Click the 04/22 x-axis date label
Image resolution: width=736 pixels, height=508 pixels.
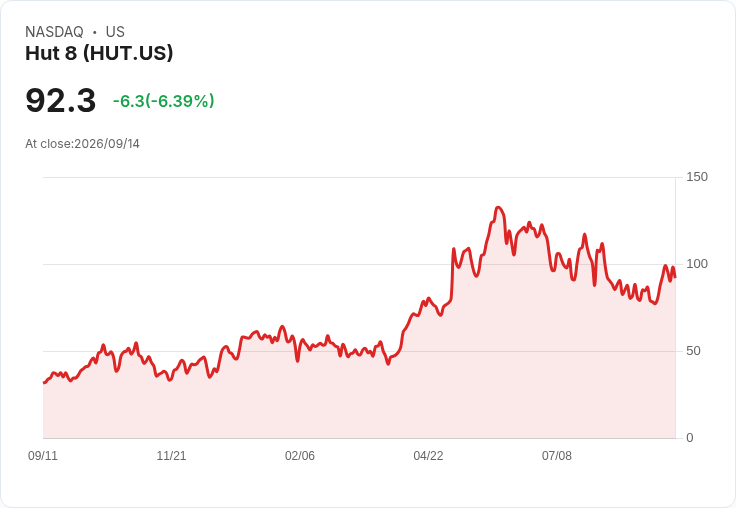(428, 455)
